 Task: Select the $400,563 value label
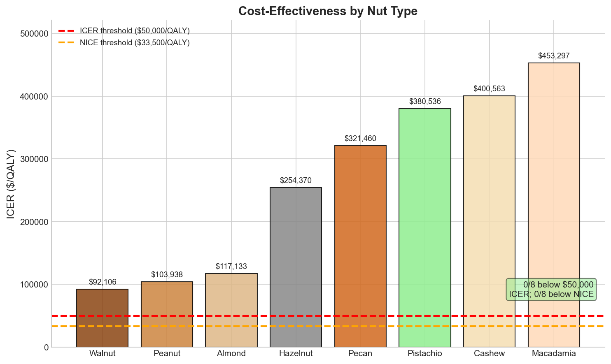489,89
